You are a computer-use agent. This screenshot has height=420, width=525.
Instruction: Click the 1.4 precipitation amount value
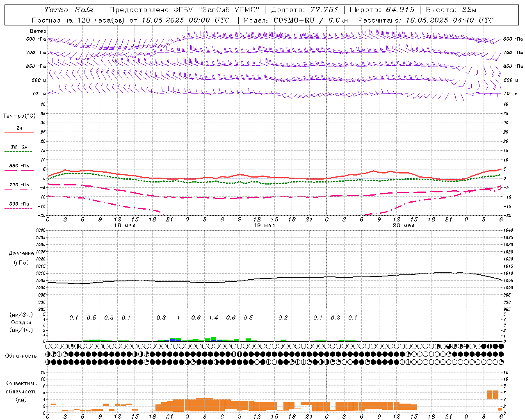point(213,317)
